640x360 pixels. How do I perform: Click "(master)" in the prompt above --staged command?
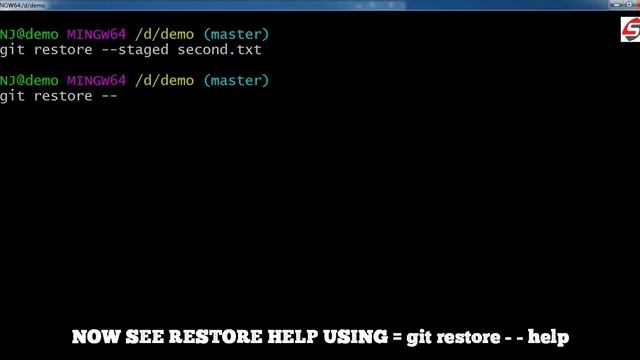pos(236,34)
